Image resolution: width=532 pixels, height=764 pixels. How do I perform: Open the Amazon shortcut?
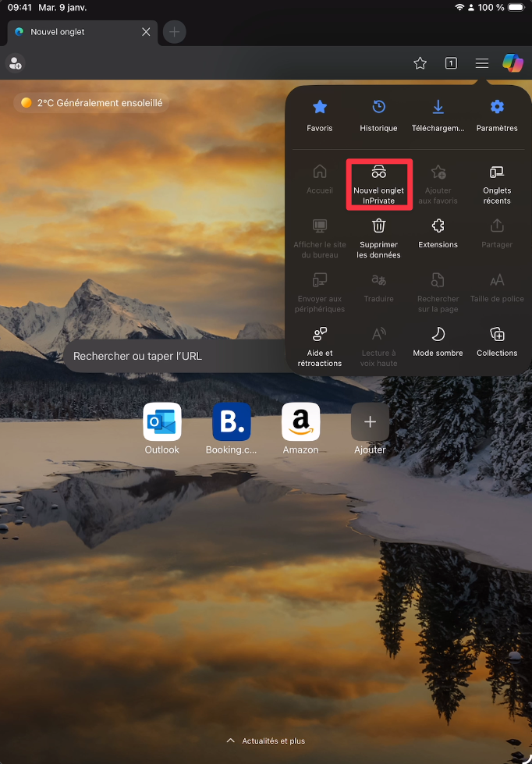tap(300, 428)
